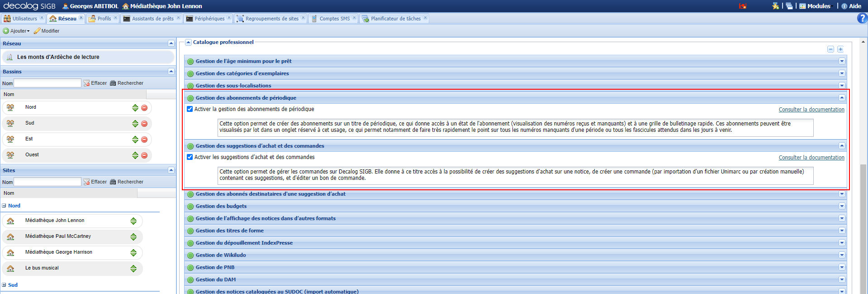Click move arrows for Le bus musical

[x=133, y=269]
